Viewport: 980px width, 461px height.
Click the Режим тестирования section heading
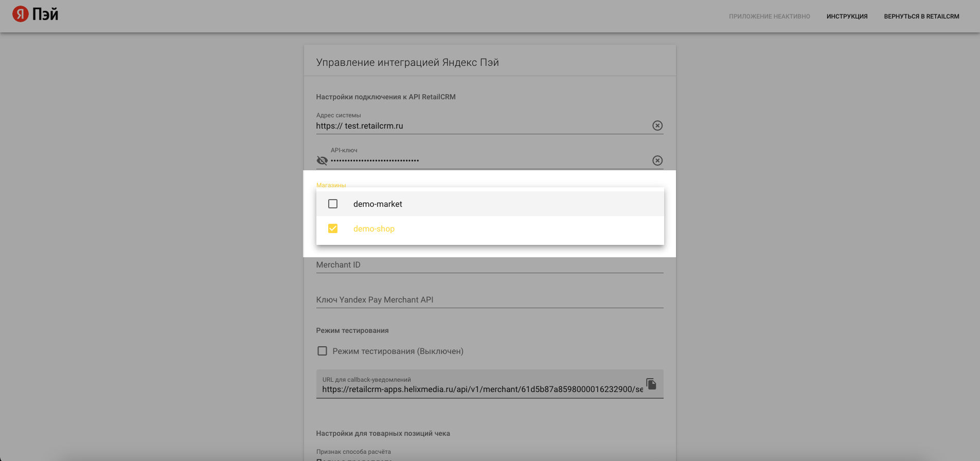pos(352,330)
